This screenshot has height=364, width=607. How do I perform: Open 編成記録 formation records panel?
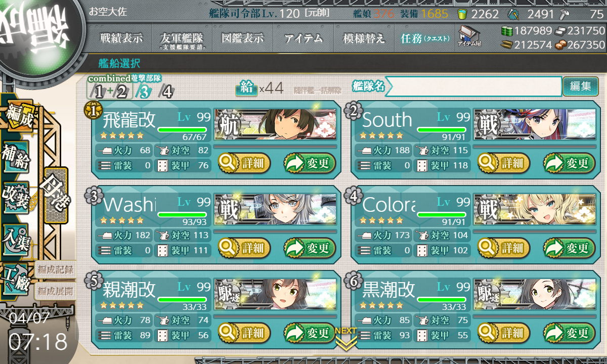pos(55,269)
